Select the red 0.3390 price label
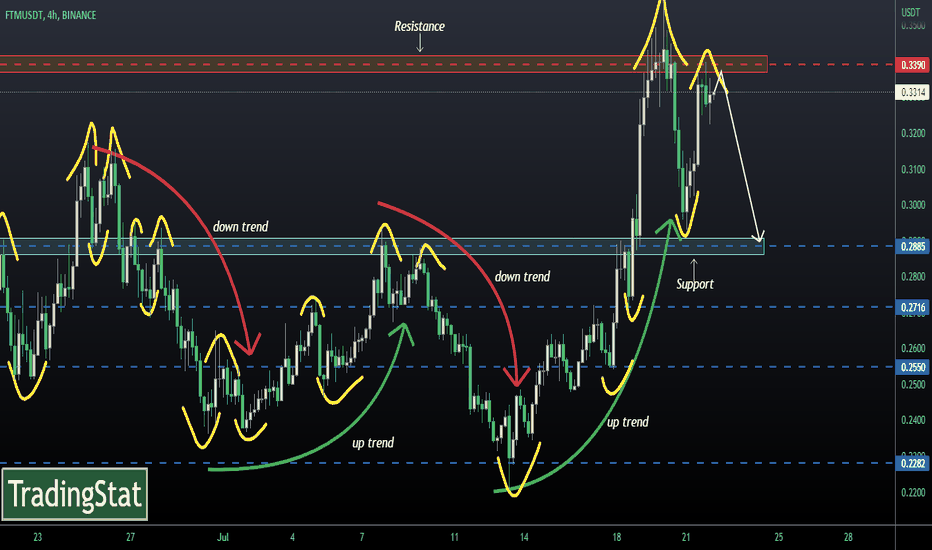Image resolution: width=932 pixels, height=550 pixels. [x=912, y=65]
